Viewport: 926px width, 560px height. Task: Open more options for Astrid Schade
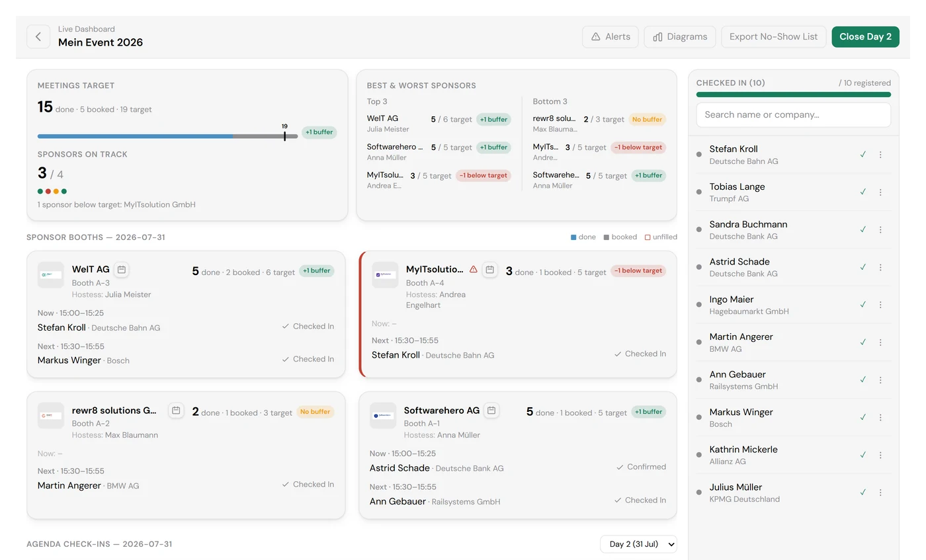point(880,267)
